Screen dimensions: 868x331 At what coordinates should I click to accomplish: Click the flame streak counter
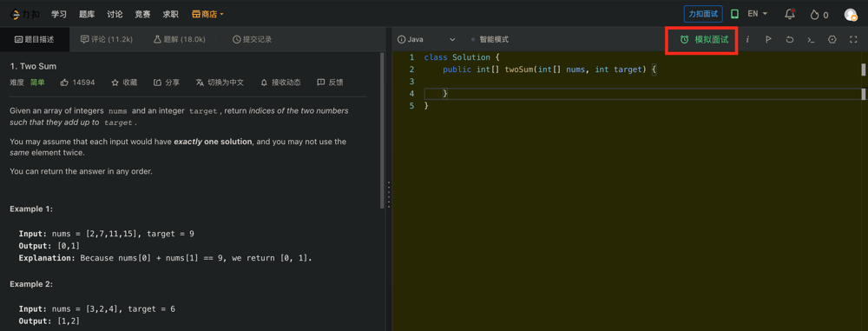point(819,15)
